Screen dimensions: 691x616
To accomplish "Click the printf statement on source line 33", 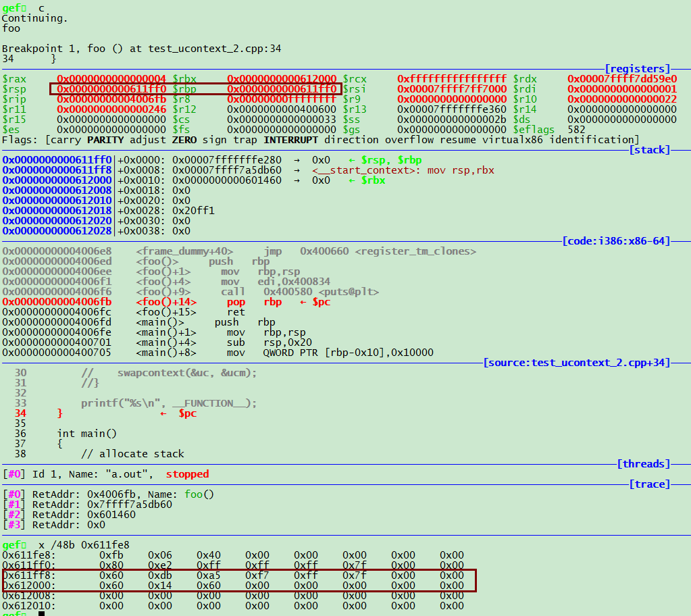I will pyautogui.click(x=169, y=403).
